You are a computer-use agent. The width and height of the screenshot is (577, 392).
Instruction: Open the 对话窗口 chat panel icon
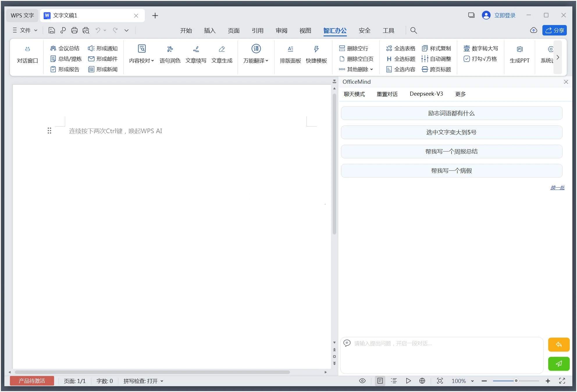click(27, 55)
